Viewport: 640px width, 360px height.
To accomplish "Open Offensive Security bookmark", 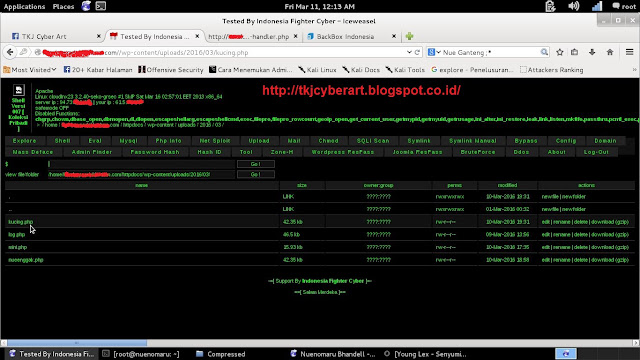I will [171, 70].
